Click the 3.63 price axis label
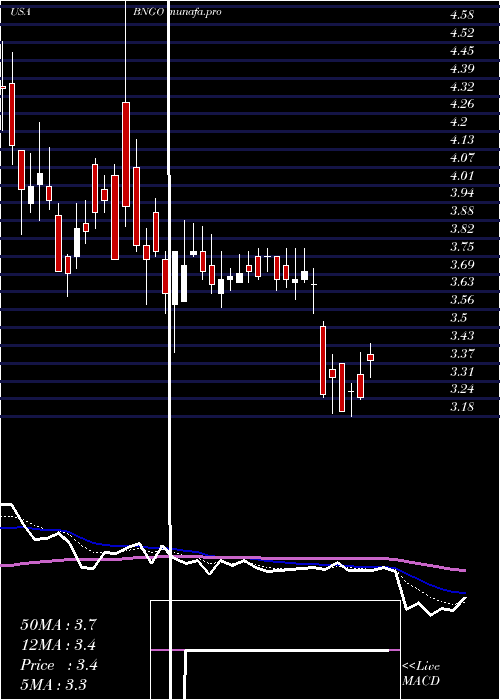 tap(462, 282)
